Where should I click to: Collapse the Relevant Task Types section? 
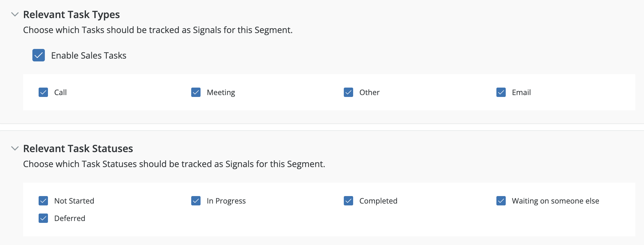point(15,14)
